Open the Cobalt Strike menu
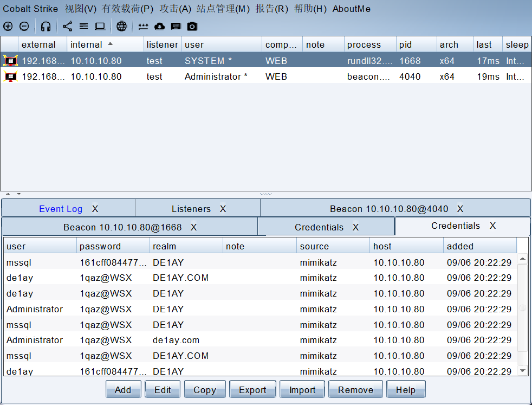Image resolution: width=532 pixels, height=405 pixels. pyautogui.click(x=30, y=9)
